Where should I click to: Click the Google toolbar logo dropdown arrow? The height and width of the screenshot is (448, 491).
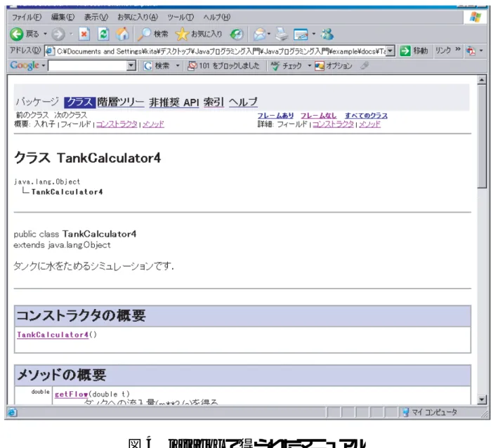(x=44, y=66)
